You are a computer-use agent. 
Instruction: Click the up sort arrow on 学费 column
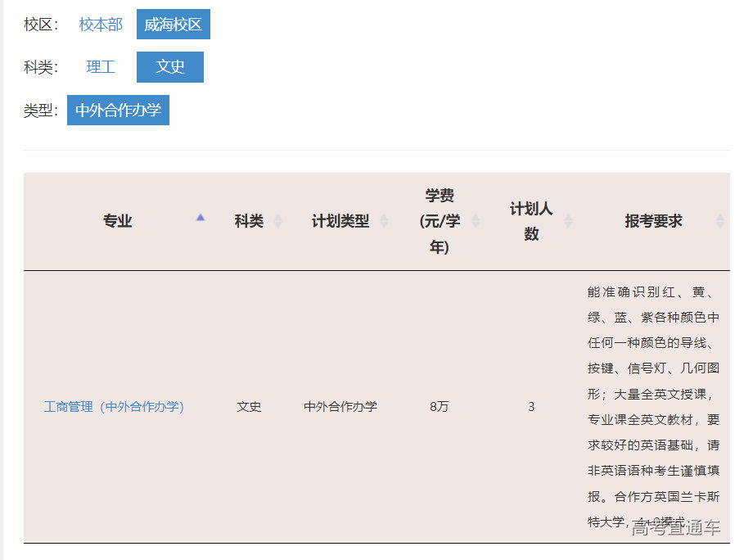pos(475,215)
